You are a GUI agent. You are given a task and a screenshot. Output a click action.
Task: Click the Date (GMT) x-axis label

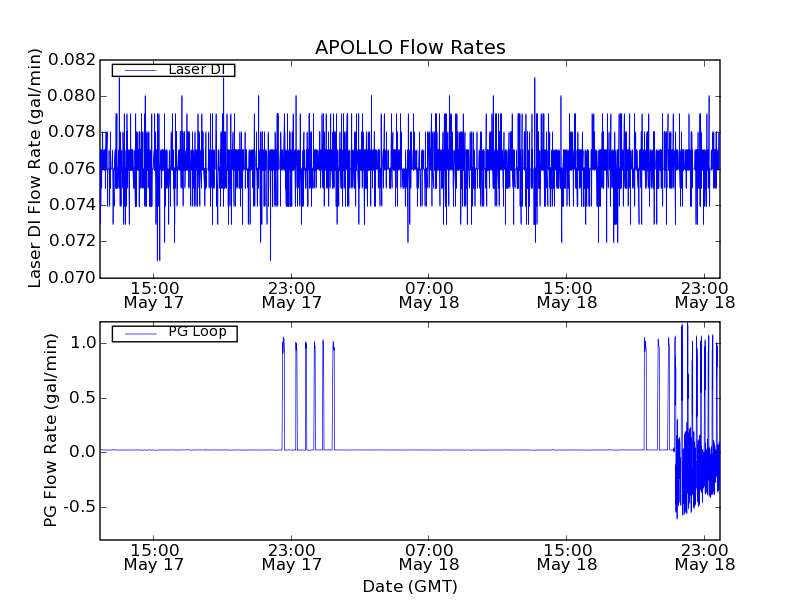pyautogui.click(x=410, y=586)
